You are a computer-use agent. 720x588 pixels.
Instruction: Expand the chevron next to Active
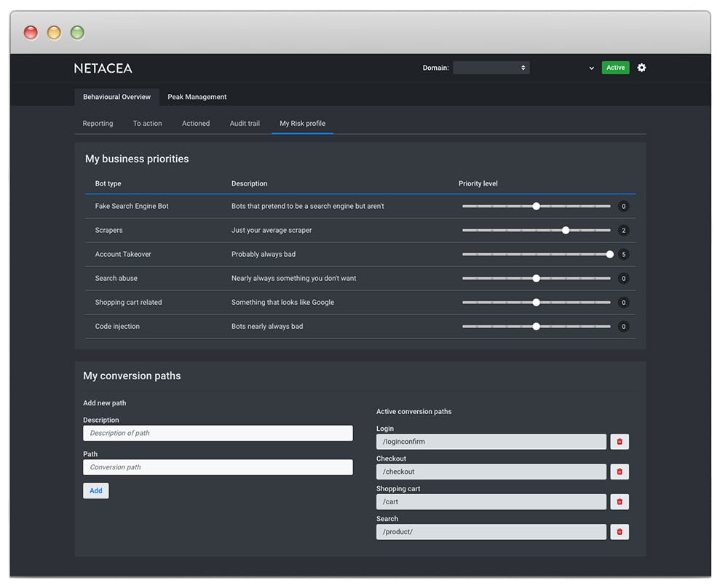(x=591, y=68)
